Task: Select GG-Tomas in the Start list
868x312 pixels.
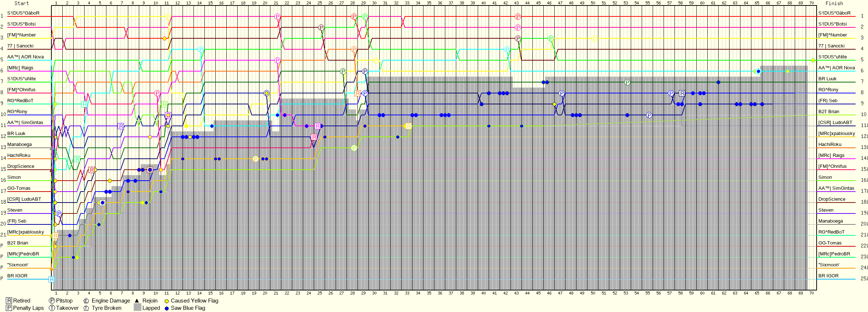Action: [19, 188]
